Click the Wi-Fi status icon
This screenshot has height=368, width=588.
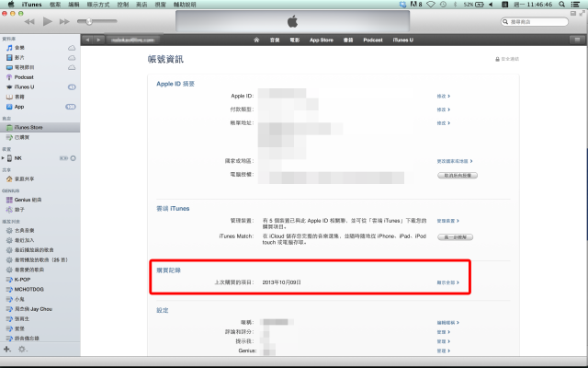(431, 5)
